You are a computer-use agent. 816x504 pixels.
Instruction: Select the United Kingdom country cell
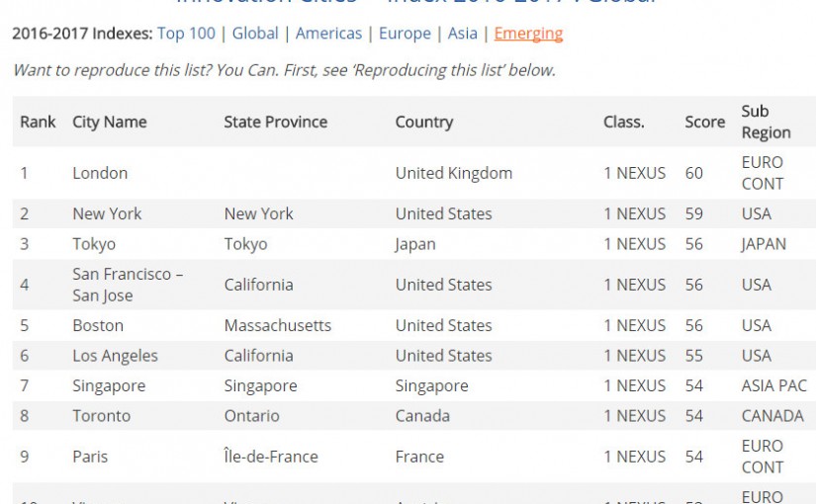click(453, 173)
